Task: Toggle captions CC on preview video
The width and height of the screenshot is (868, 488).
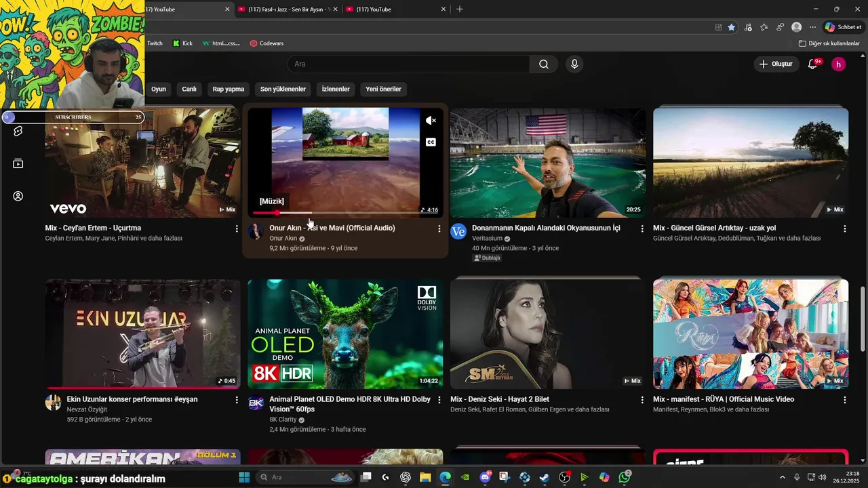Action: (431, 142)
